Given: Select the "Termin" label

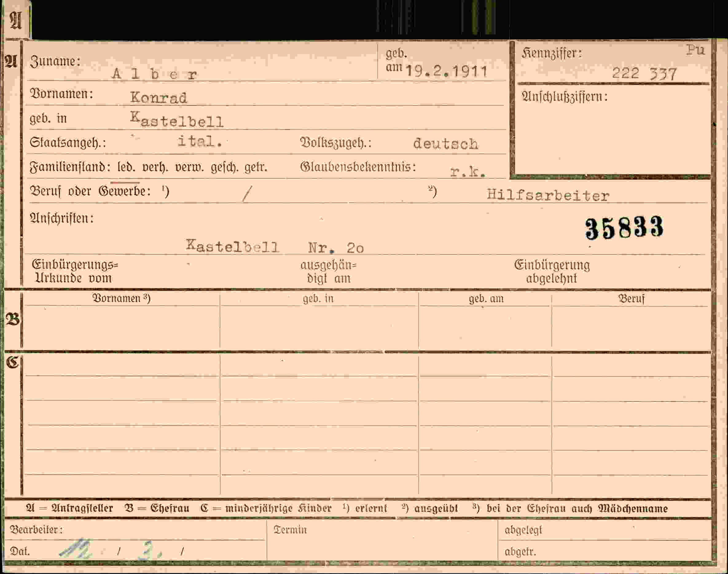Looking at the screenshot, I should [x=290, y=530].
